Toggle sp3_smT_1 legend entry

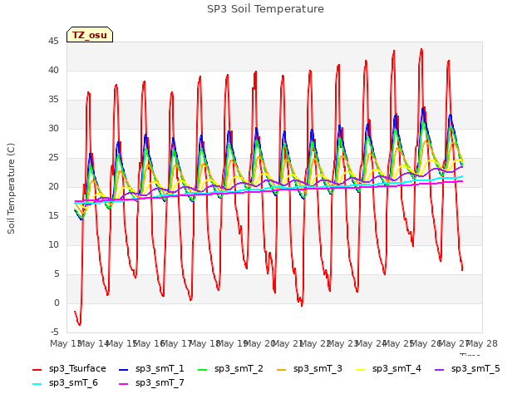coord(151,369)
